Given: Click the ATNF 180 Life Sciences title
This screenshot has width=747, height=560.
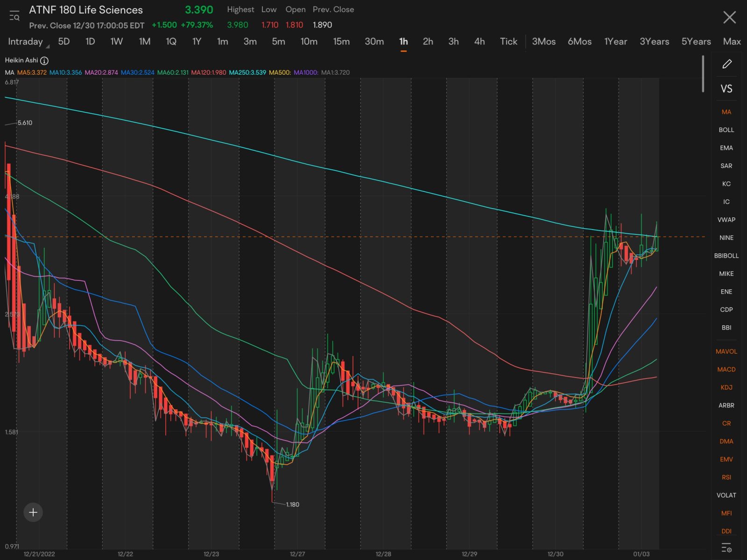Looking at the screenshot, I should tap(86, 10).
